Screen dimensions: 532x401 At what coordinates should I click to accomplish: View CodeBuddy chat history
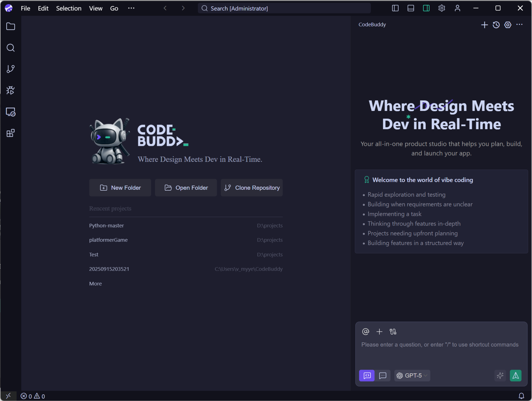[496, 25]
